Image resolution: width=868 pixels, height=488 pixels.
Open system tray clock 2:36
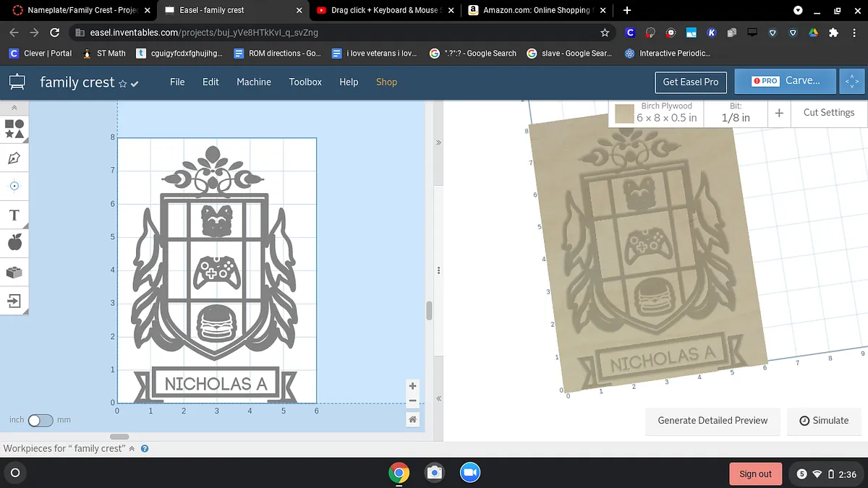tap(848, 474)
